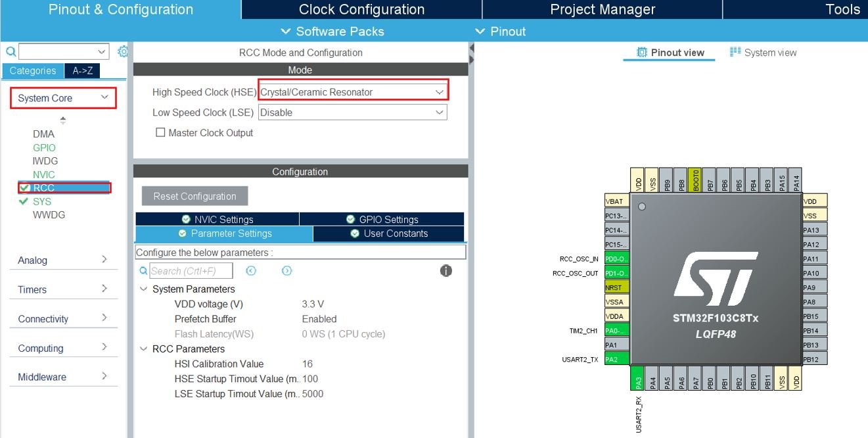Select DMA in the System Core list
The image size is (868, 438).
[44, 134]
